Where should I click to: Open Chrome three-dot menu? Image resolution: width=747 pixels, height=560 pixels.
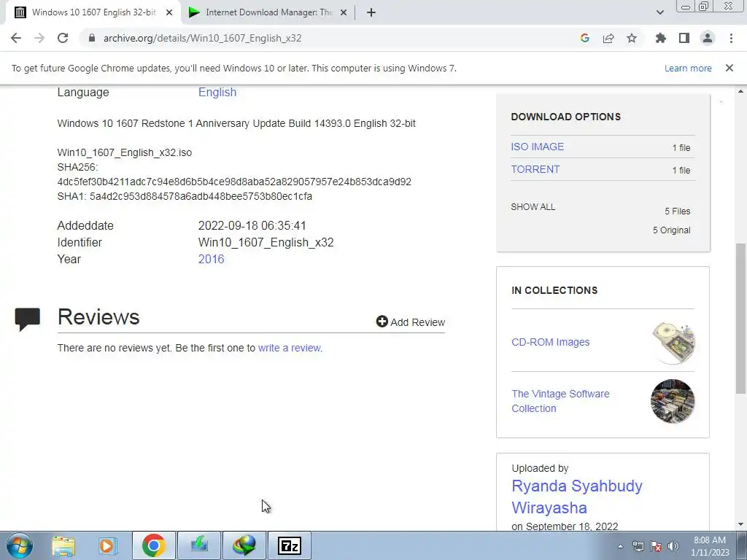click(731, 38)
